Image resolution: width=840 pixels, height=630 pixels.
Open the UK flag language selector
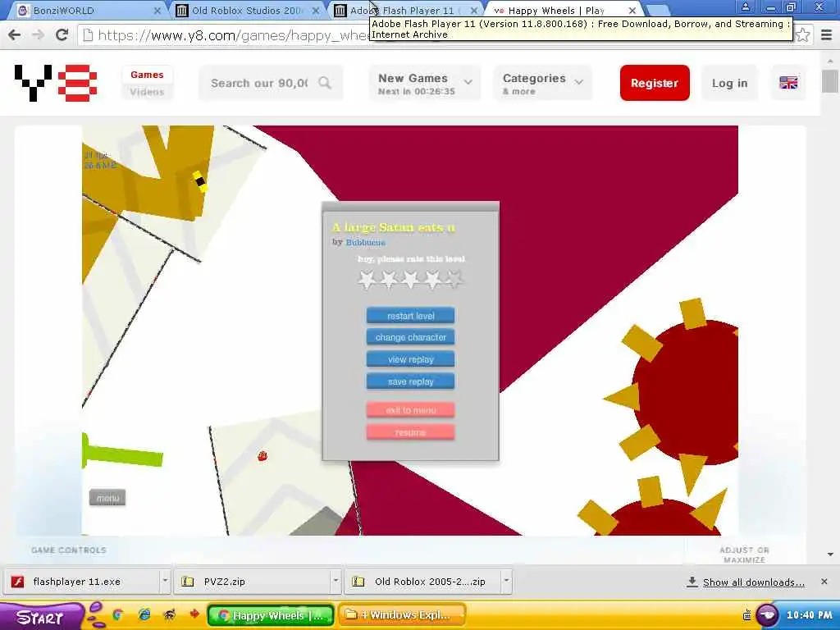tap(788, 83)
